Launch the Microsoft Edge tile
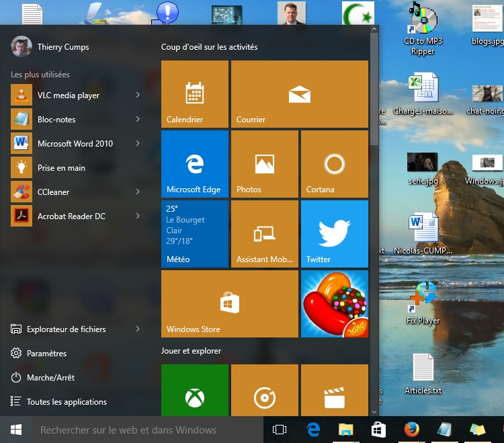 195,164
